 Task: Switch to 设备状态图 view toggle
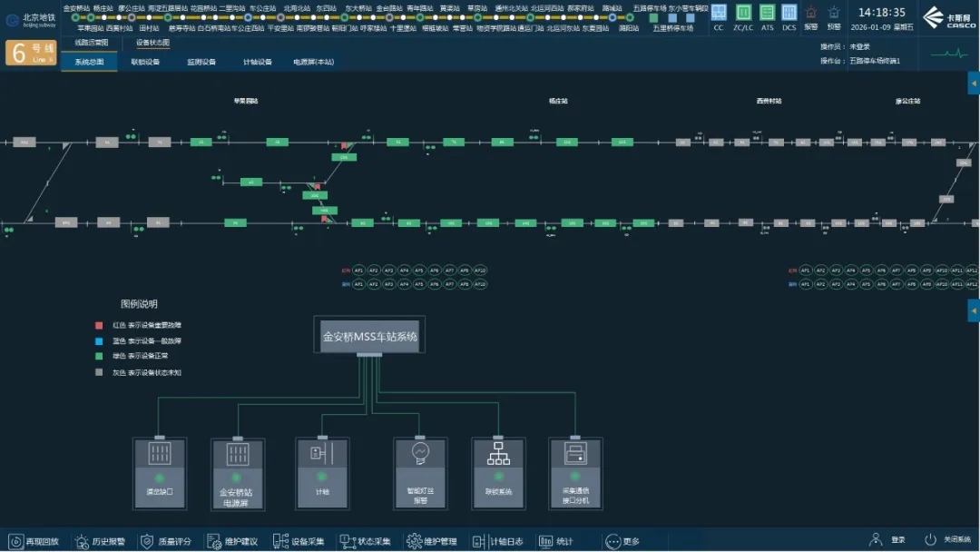[x=152, y=43]
